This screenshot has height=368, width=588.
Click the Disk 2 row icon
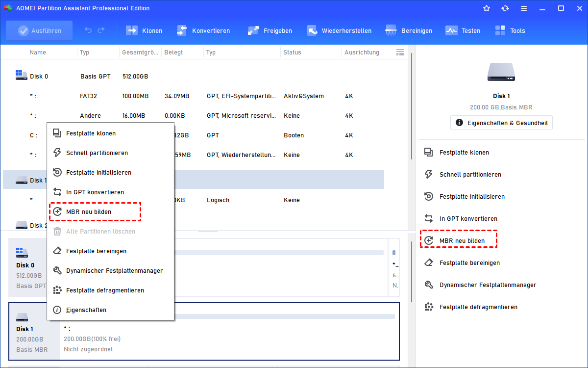point(21,225)
